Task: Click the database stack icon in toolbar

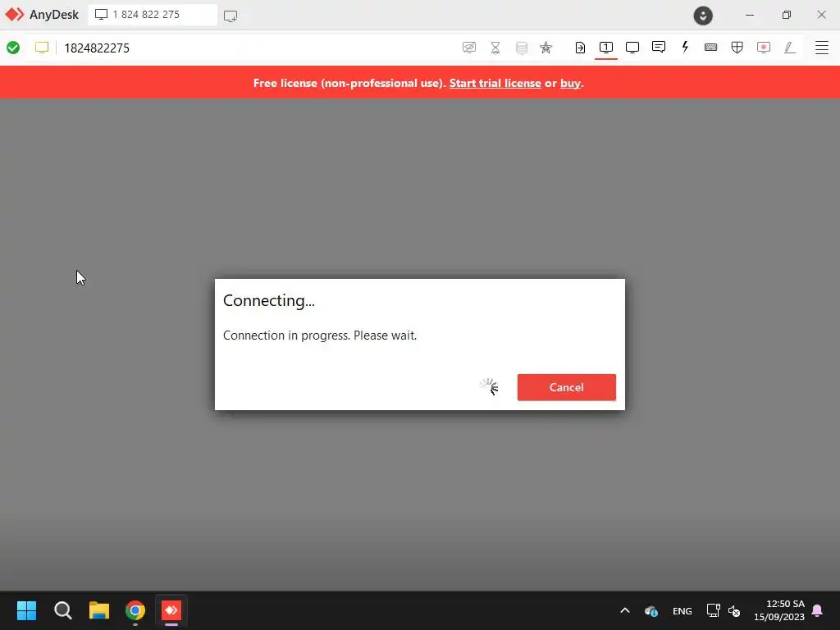Action: tap(521, 48)
